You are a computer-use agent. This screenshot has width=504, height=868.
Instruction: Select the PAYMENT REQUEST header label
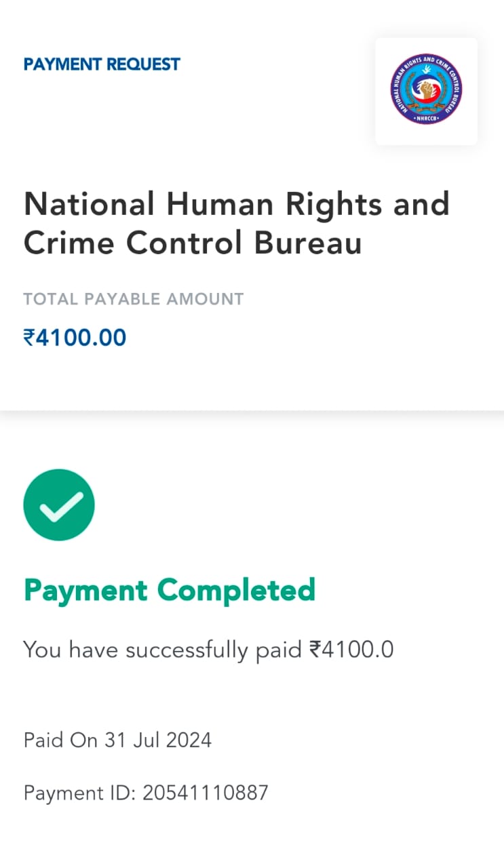tap(102, 64)
